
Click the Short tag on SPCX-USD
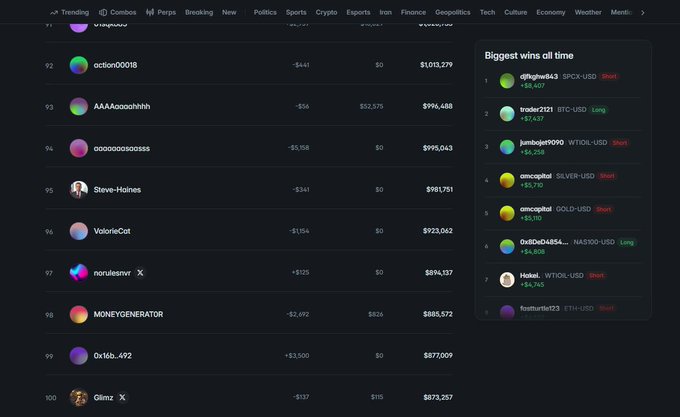[609, 76]
